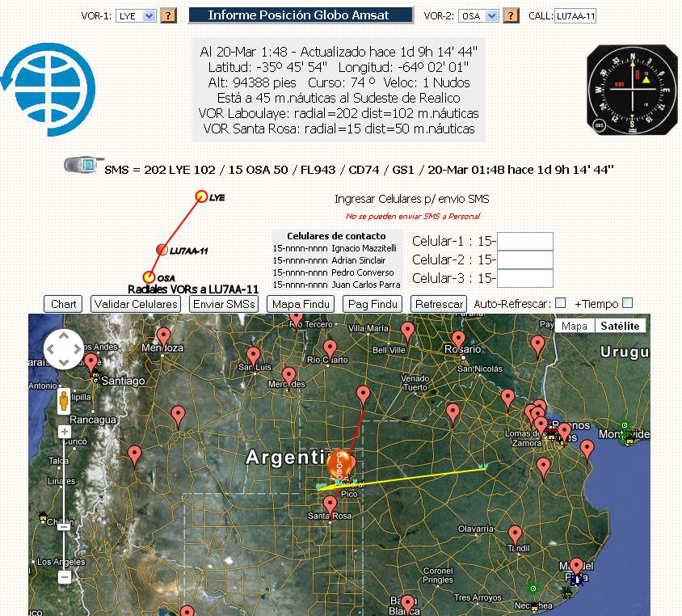The width and height of the screenshot is (682, 616).
Task: Zoom out with the map minus button
Action: click(65, 577)
